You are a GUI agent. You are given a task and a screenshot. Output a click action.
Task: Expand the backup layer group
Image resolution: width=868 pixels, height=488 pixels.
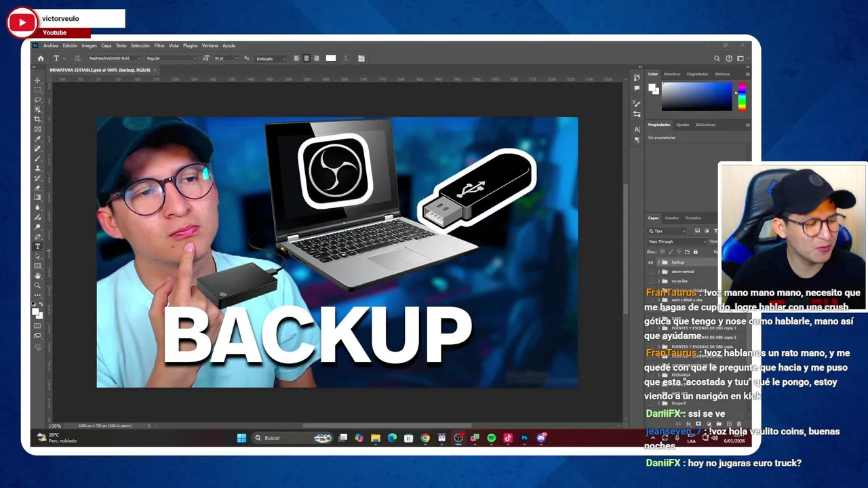pos(658,262)
